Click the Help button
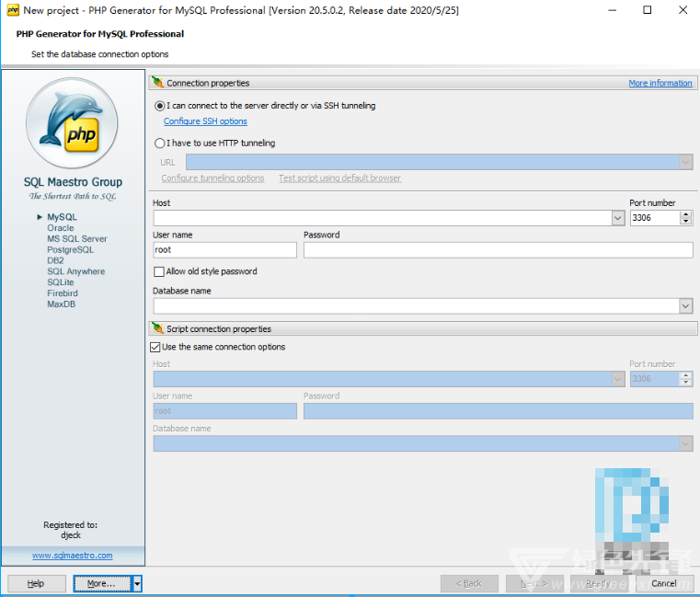 click(36, 583)
